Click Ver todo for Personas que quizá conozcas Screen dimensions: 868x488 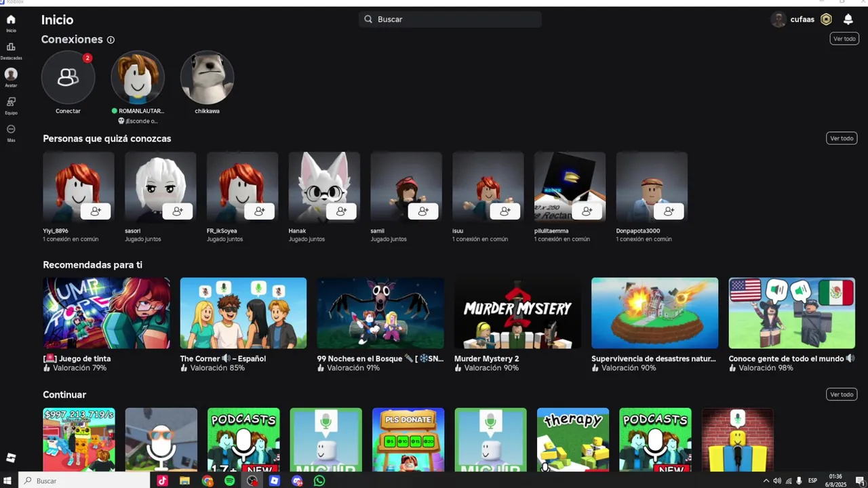(x=842, y=138)
